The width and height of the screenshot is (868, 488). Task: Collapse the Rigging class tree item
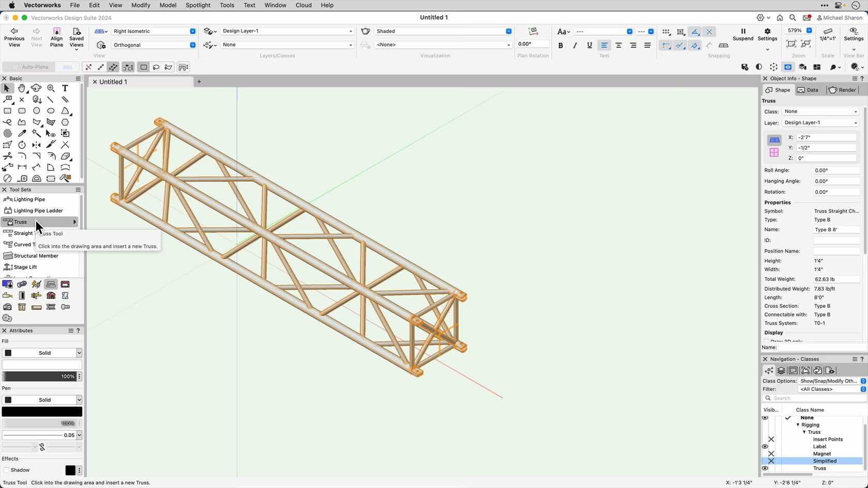tap(798, 425)
